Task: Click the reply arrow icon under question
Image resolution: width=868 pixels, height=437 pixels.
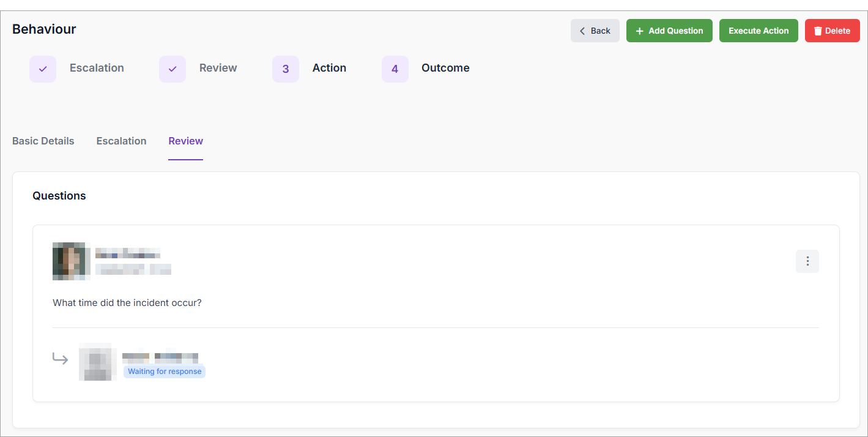Action: pos(61,359)
